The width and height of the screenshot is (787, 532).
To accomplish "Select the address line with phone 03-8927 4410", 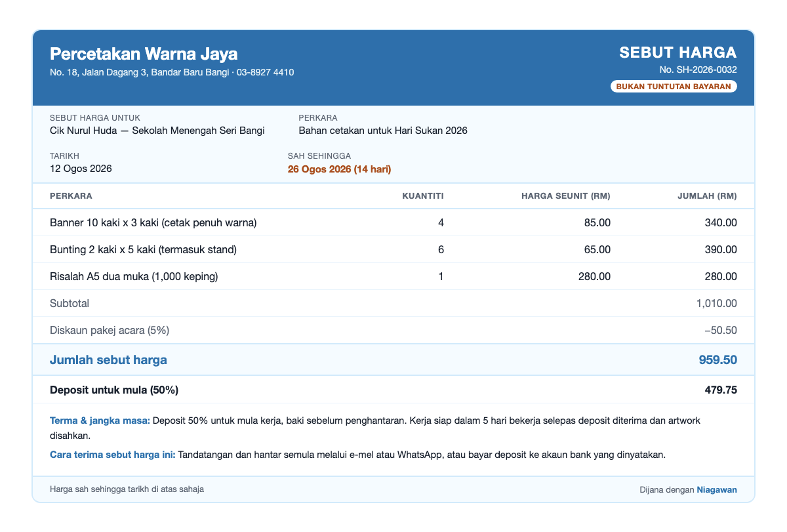I will pos(172,72).
